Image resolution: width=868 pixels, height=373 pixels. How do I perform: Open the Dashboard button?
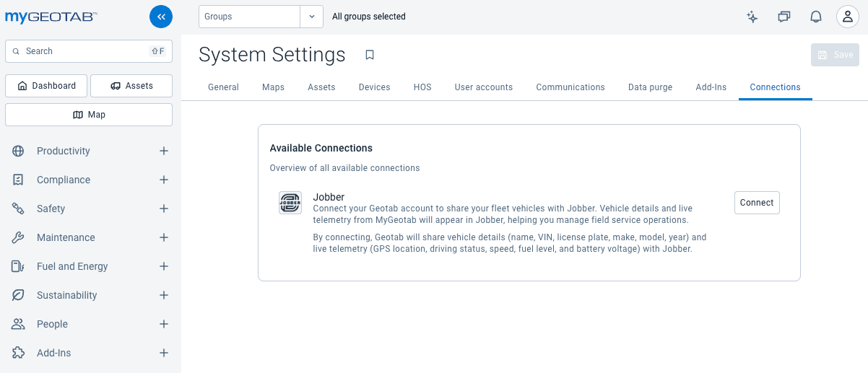tap(46, 86)
